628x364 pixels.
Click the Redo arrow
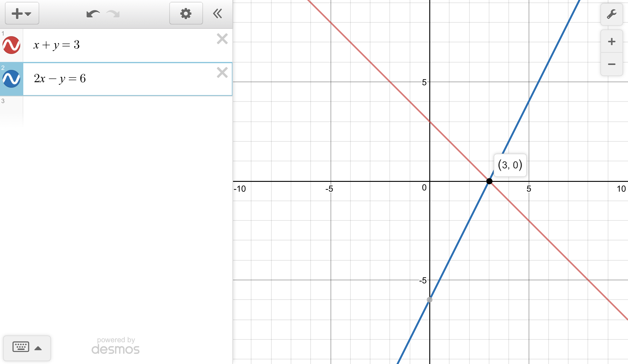click(x=113, y=14)
